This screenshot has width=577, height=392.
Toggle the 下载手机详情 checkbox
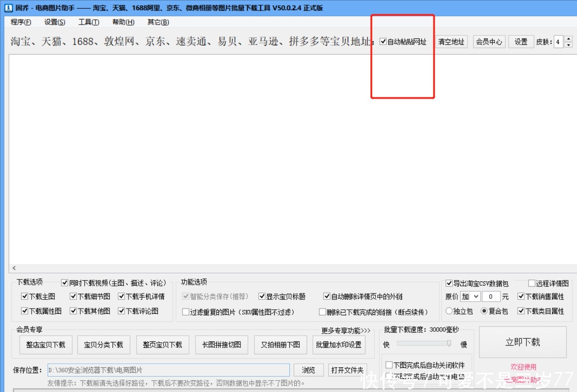coord(122,296)
